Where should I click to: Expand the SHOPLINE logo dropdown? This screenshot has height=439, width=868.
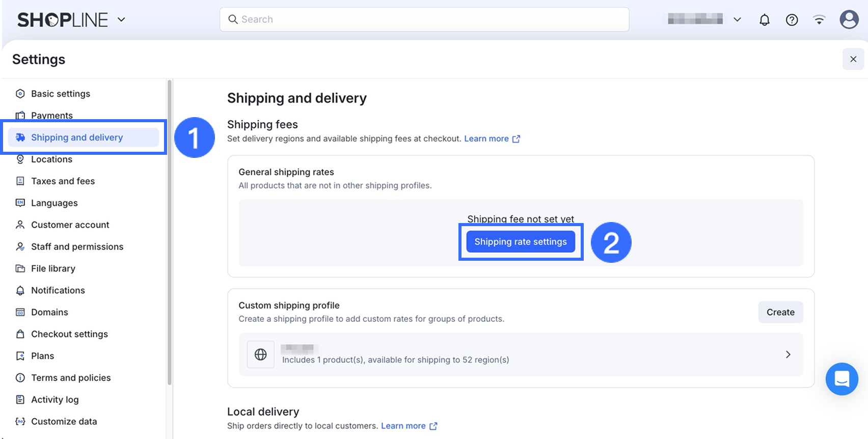click(121, 20)
